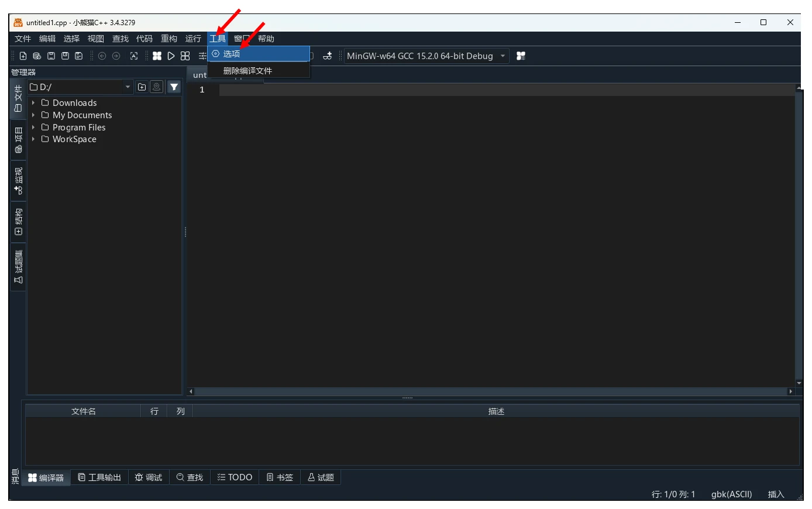
Task: Open the 文件 menu in the menu bar
Action: pyautogui.click(x=23, y=39)
